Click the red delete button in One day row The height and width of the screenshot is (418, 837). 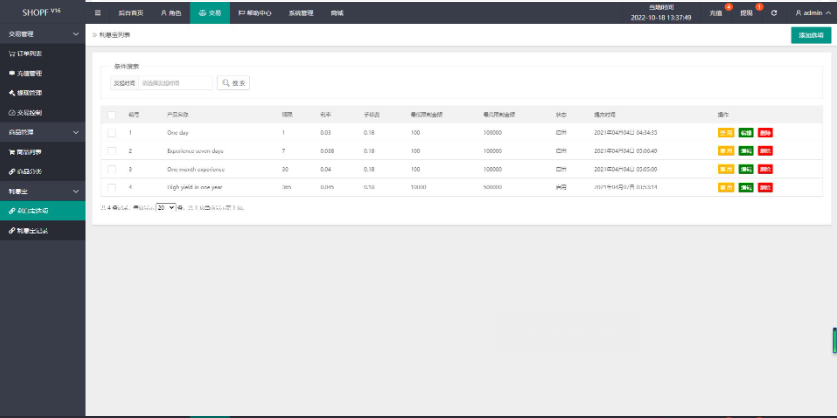765,132
